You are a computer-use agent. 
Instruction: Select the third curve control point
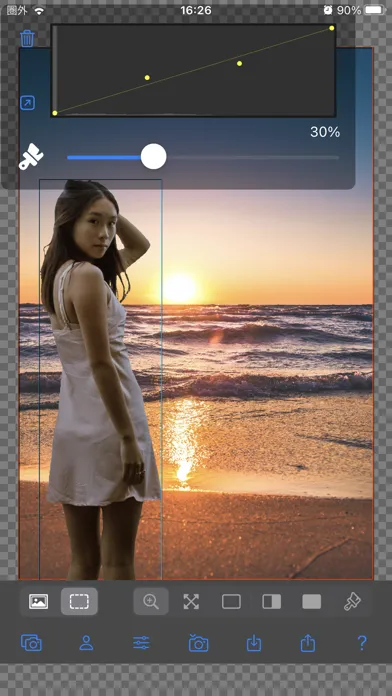(x=239, y=63)
